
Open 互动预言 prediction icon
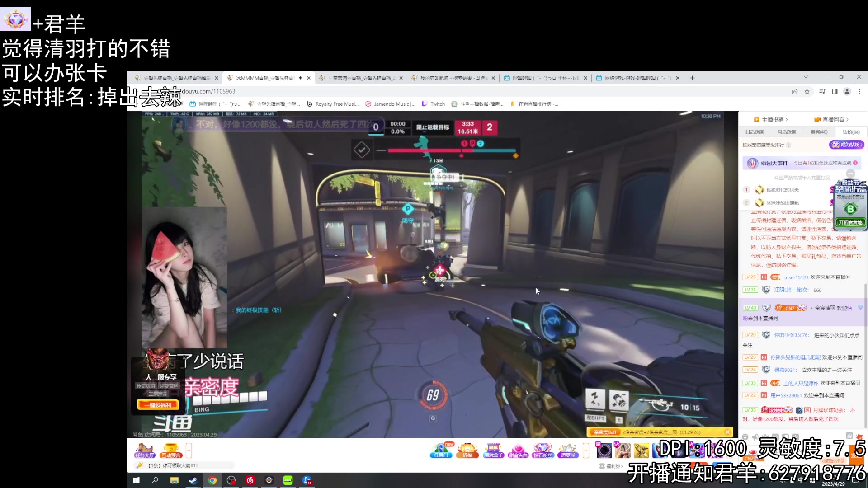pyautogui.click(x=171, y=450)
